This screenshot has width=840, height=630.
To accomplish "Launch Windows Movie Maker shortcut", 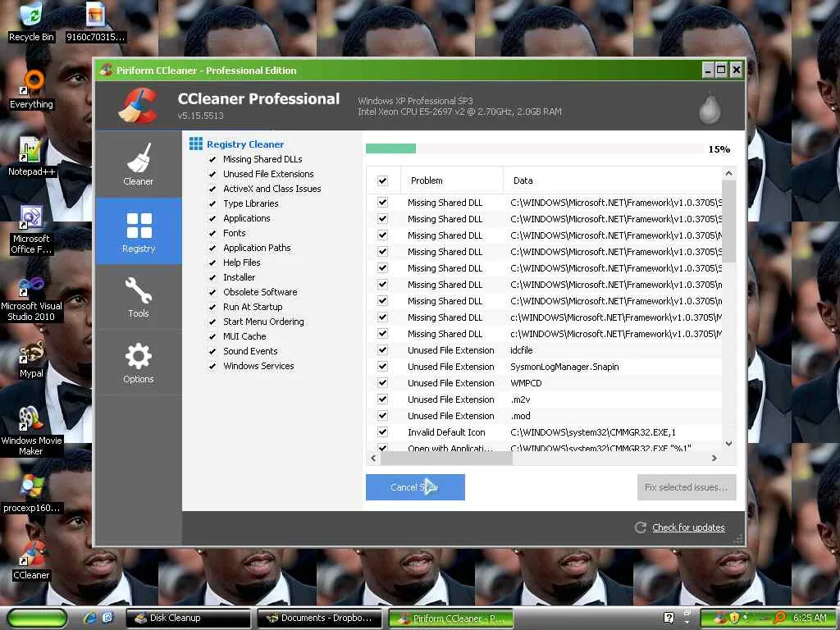I will pyautogui.click(x=31, y=431).
